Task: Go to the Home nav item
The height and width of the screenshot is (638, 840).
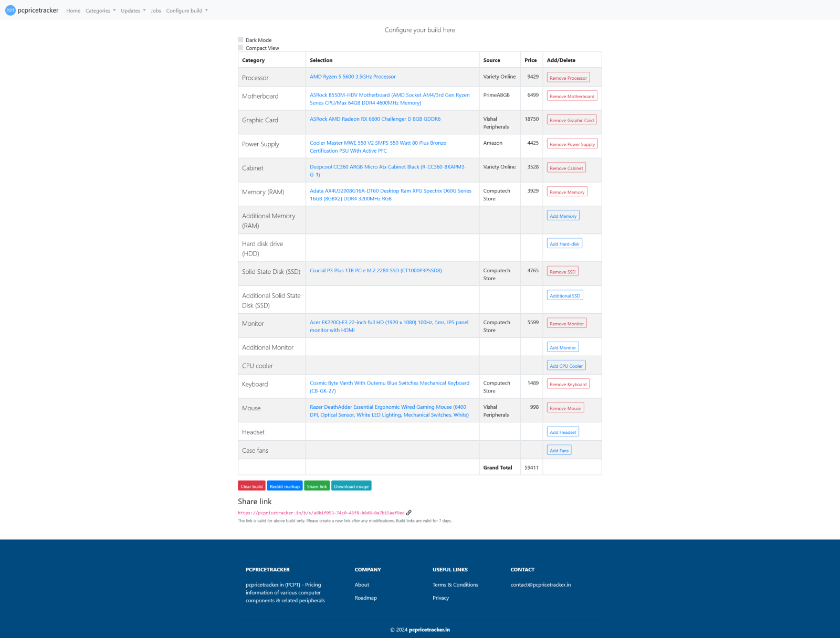Action: tap(73, 10)
